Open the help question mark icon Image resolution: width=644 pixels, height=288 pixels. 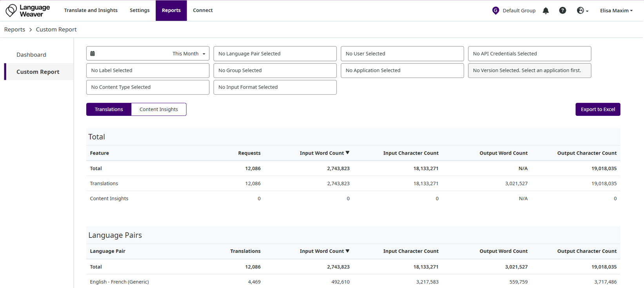[x=562, y=11]
